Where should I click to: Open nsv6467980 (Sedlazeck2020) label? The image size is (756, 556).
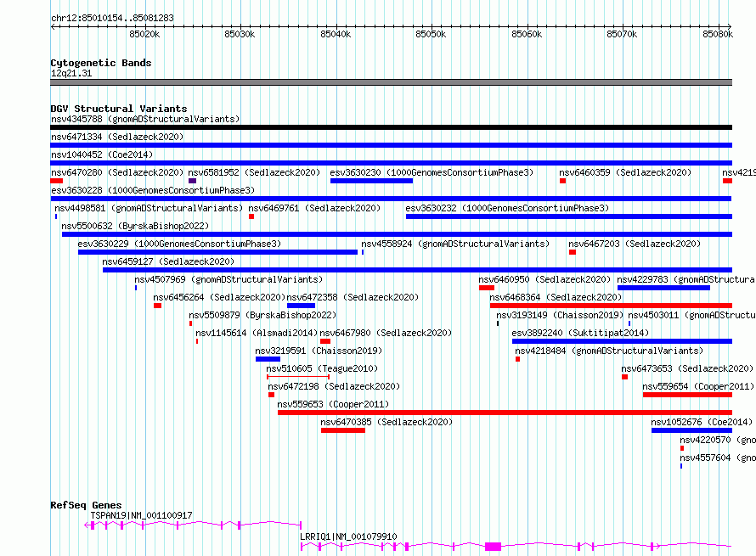tap(386, 333)
